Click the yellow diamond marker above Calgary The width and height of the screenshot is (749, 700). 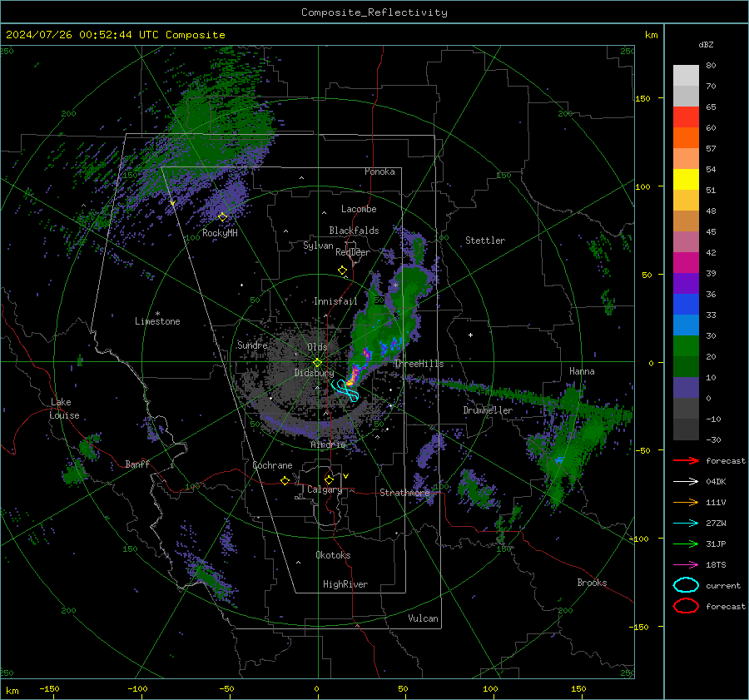pyautogui.click(x=329, y=479)
